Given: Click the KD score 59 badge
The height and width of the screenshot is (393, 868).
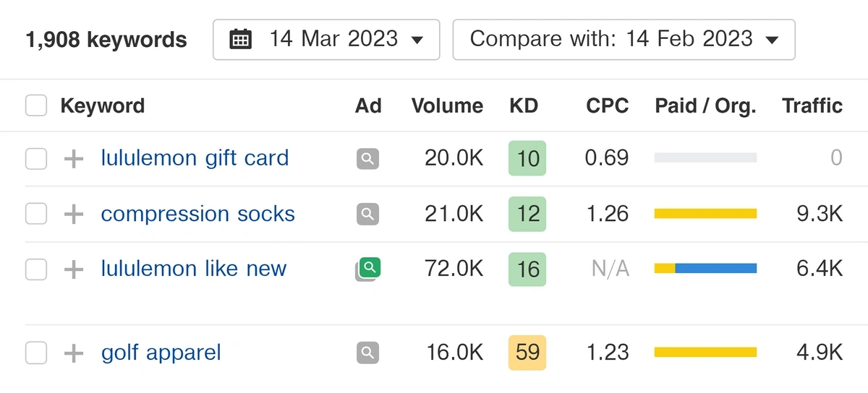Looking at the screenshot, I should (527, 353).
